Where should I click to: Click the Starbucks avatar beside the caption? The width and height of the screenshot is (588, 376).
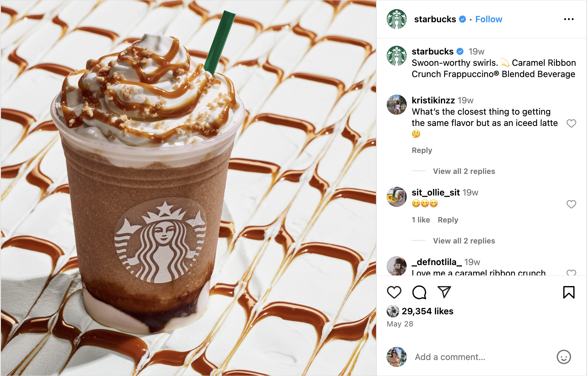tap(397, 56)
